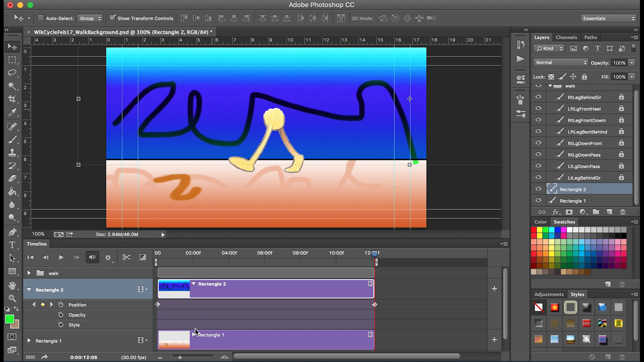The image size is (644, 362).
Task: Switch to the Channels tab
Action: tap(566, 37)
